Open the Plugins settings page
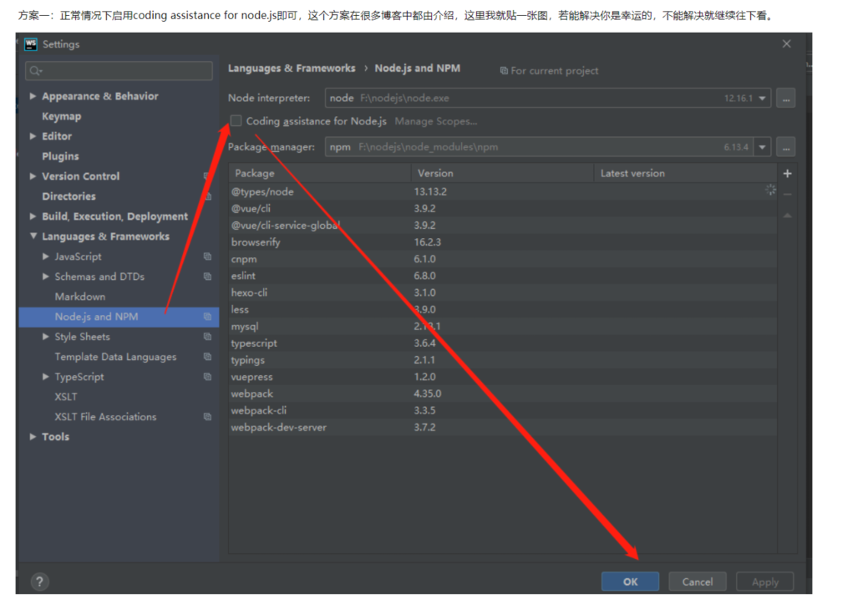Screen dimensions: 868x610 (60, 156)
